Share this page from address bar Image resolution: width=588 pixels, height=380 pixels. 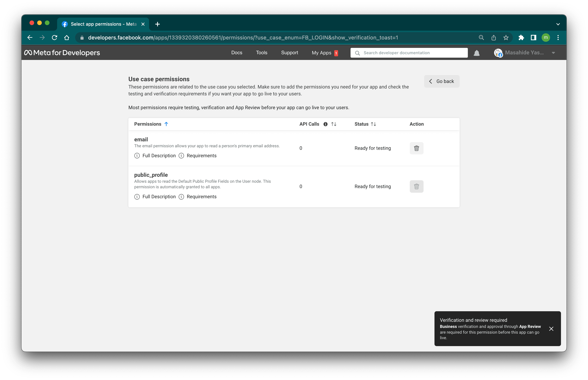coord(494,38)
